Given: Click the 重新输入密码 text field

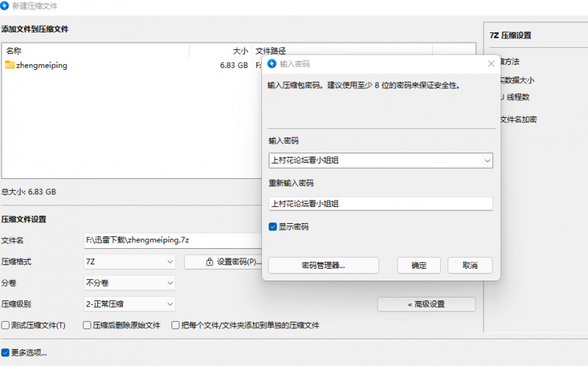Looking at the screenshot, I should [380, 204].
